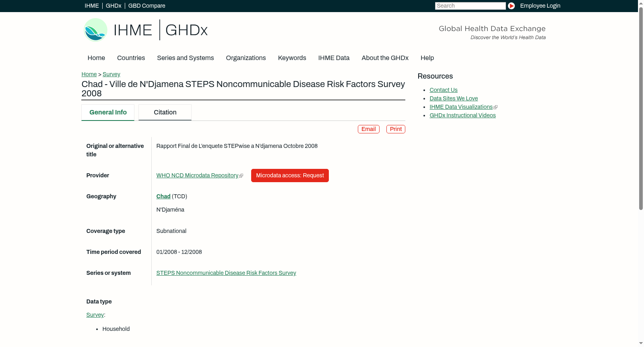Click the 'Subnational' coverage type value
644x347 pixels.
pyautogui.click(x=171, y=231)
